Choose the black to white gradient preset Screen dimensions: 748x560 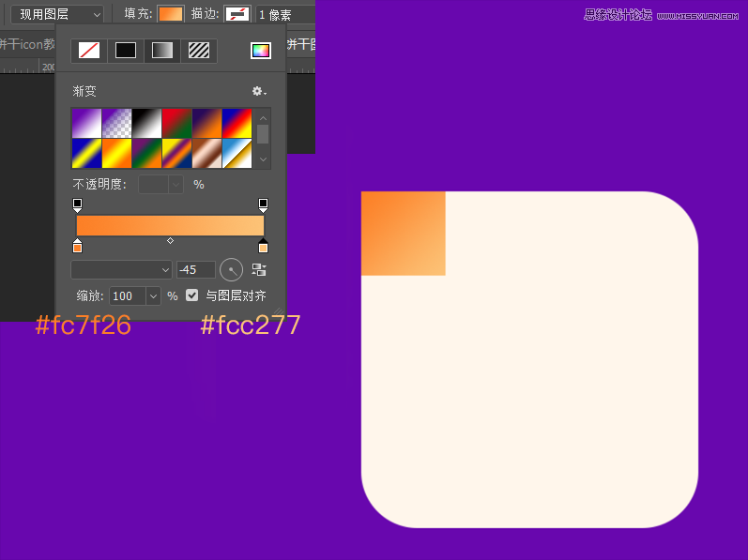[146, 124]
